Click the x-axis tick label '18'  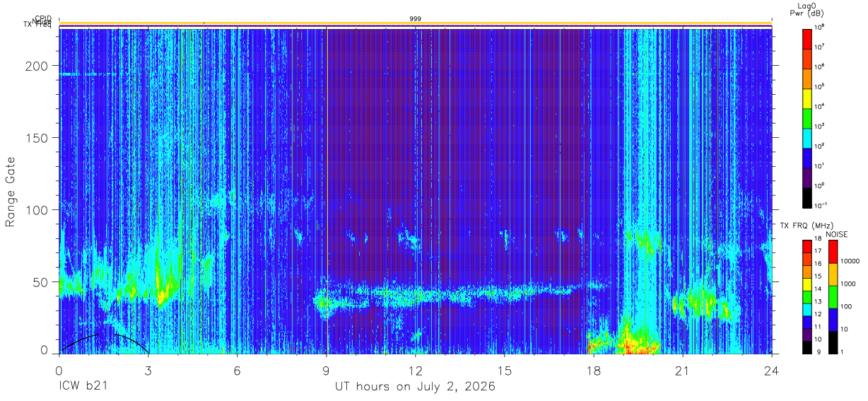593,371
